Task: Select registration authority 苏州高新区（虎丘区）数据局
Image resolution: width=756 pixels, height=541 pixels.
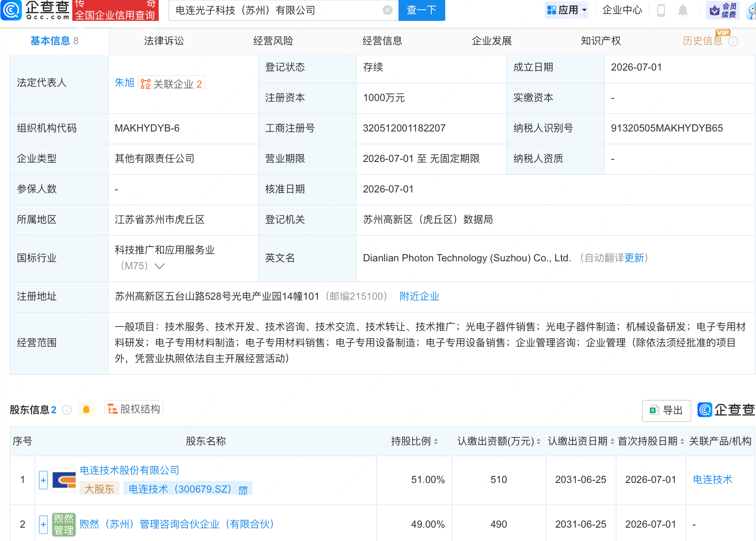Action: (428, 220)
